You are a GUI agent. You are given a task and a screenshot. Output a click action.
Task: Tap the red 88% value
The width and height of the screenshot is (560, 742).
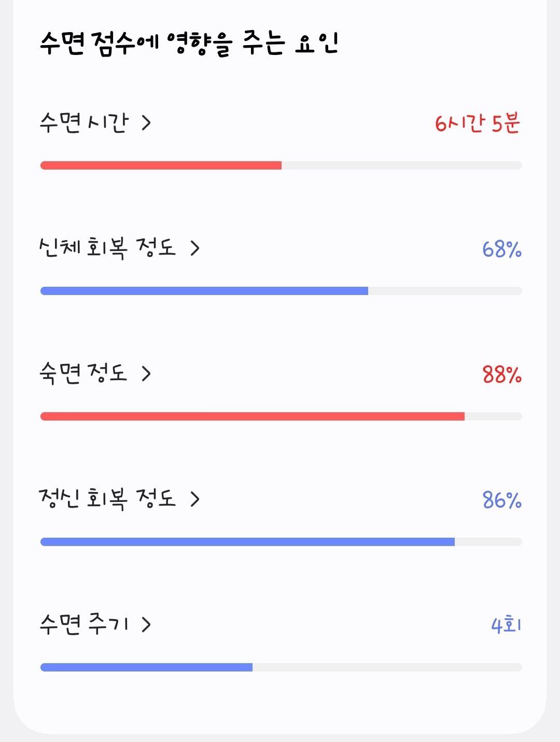point(502,374)
